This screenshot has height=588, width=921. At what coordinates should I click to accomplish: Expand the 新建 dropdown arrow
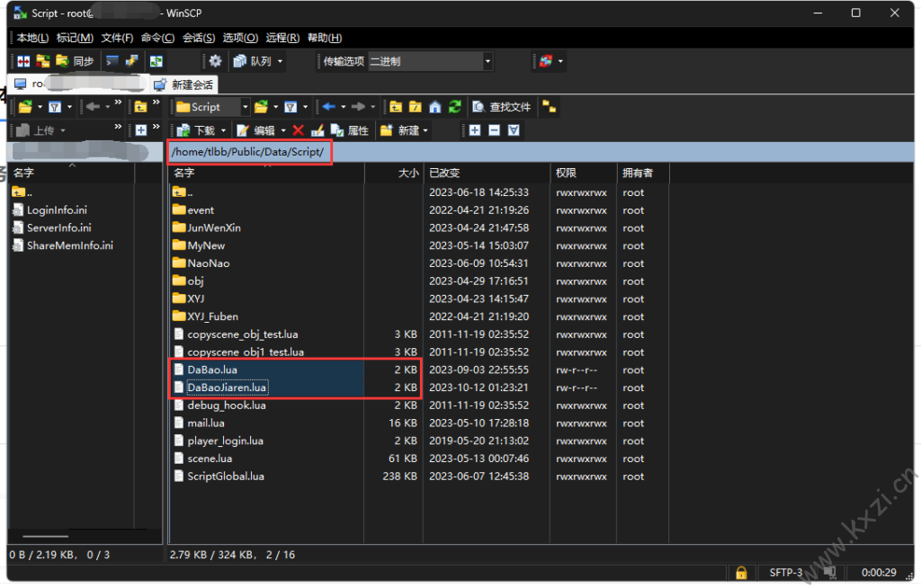[x=425, y=130]
